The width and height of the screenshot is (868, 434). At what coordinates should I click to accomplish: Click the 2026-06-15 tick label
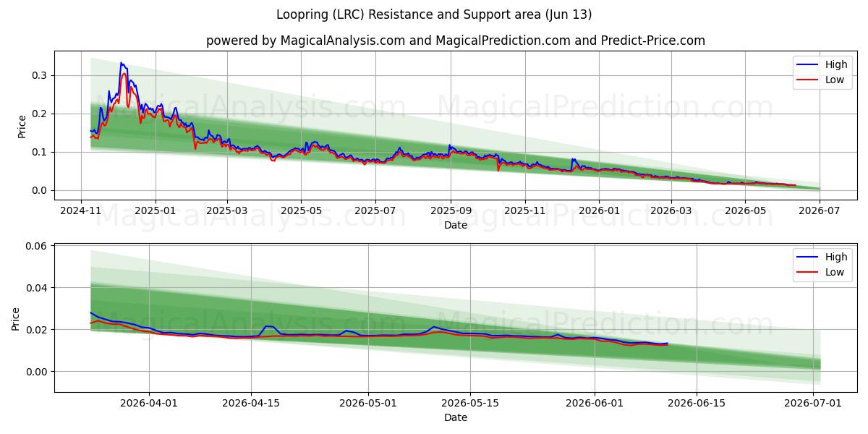697,403
